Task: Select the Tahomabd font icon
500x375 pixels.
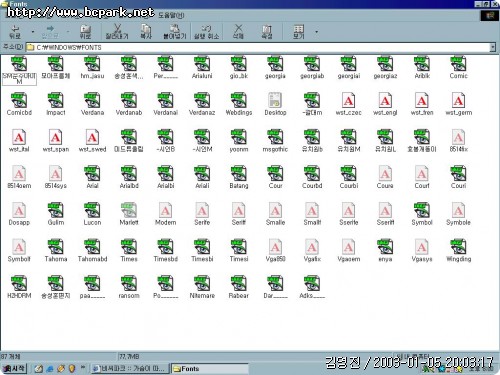Action: pos(92,251)
